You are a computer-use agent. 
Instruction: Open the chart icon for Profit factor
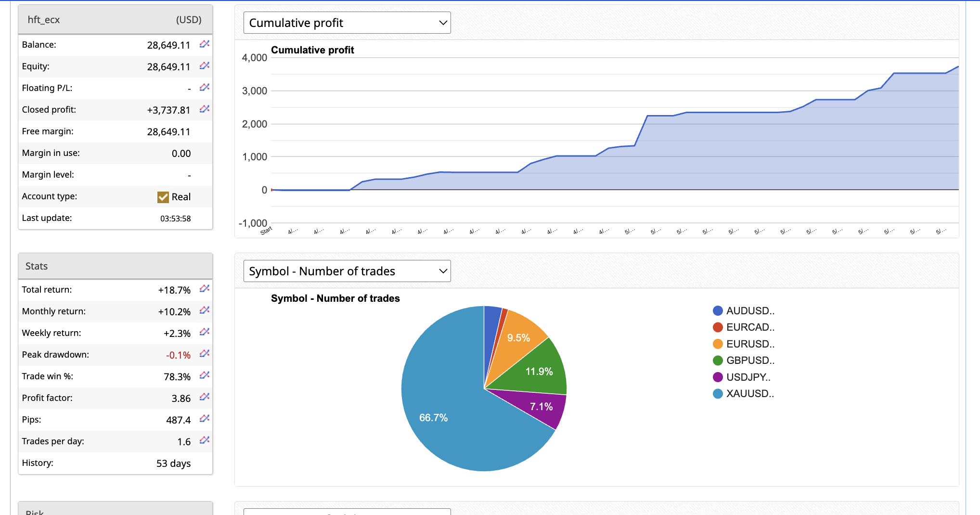coord(205,397)
